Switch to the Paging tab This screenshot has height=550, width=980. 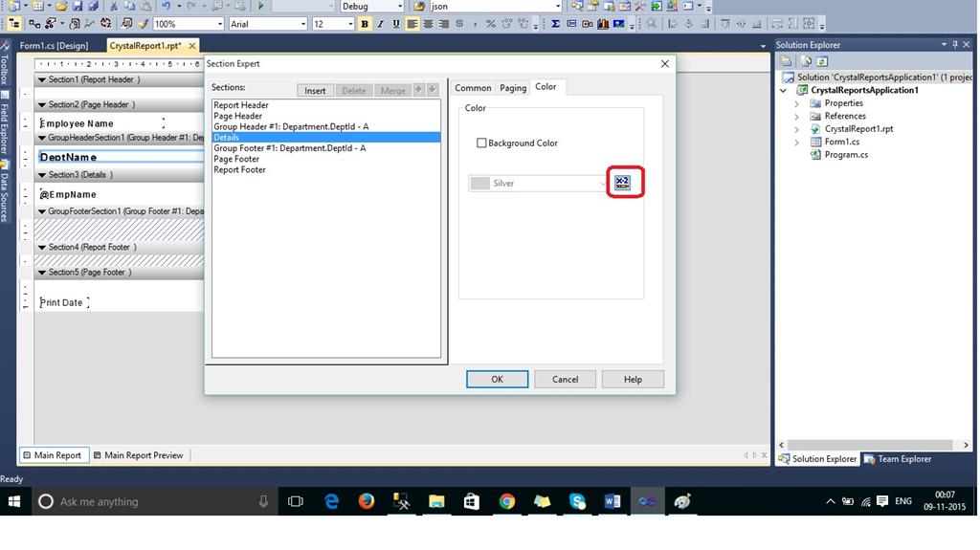(x=513, y=88)
